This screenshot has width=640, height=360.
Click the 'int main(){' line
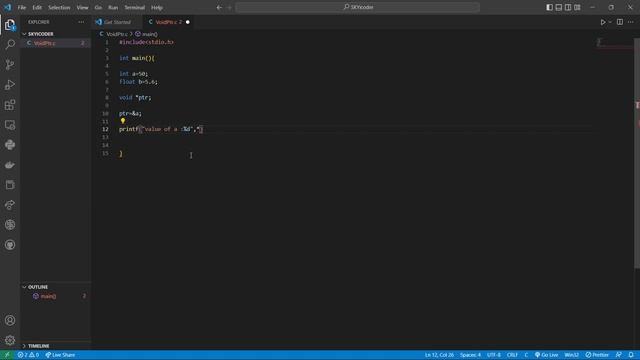pos(137,58)
